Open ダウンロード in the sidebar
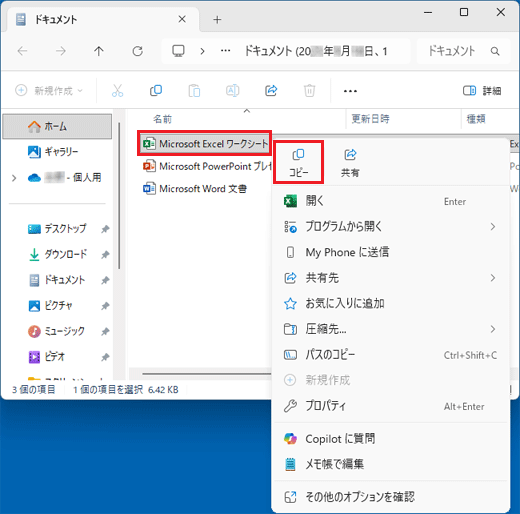Image resolution: width=520 pixels, height=514 pixels. point(65,254)
